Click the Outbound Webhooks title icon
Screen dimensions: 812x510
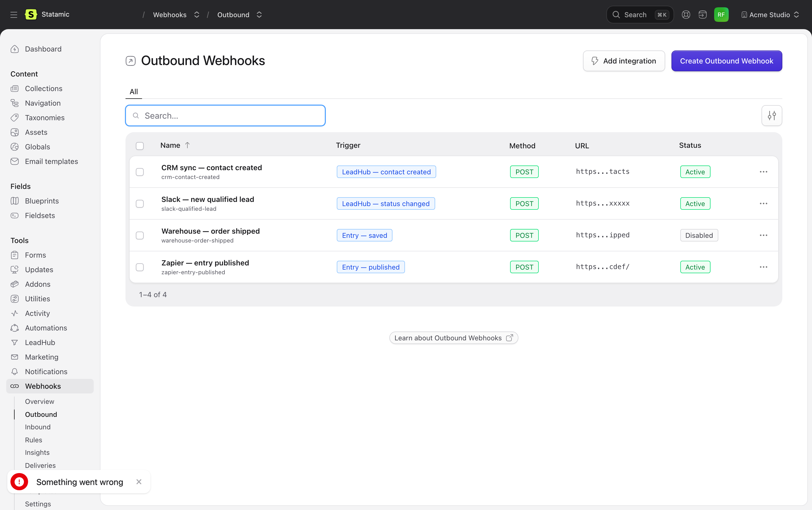tap(130, 61)
